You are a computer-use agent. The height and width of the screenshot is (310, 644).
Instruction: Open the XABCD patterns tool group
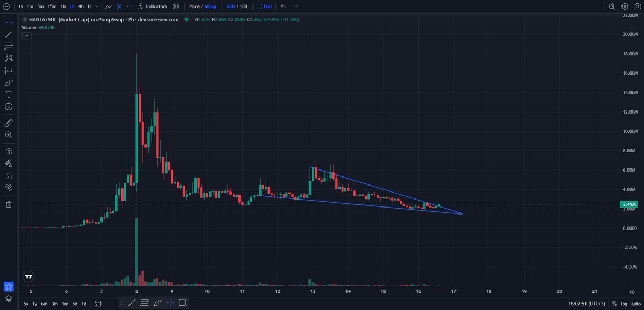click(x=9, y=58)
